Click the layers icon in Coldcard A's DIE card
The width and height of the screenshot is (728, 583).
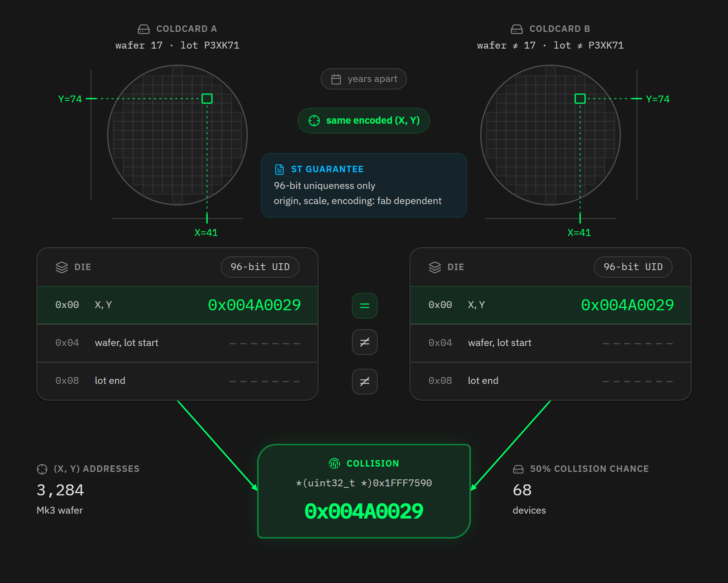coord(62,267)
